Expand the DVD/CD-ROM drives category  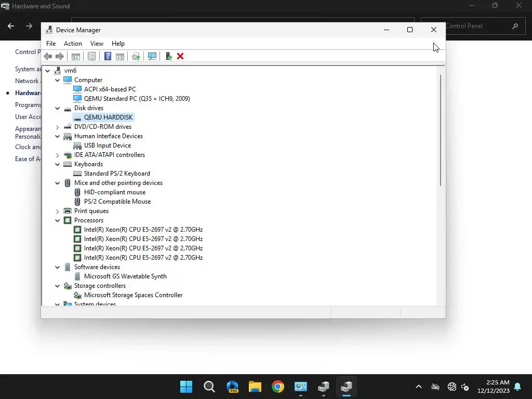click(x=57, y=127)
